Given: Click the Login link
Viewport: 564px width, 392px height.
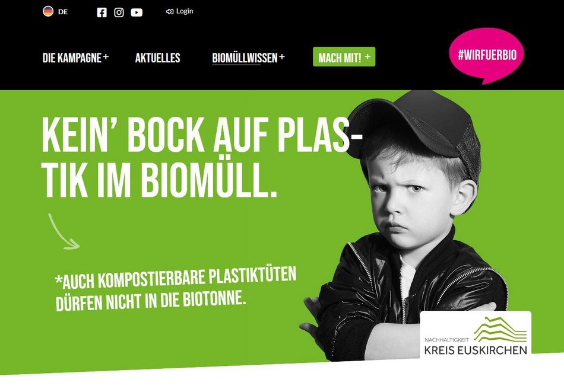Looking at the screenshot, I should [185, 11].
